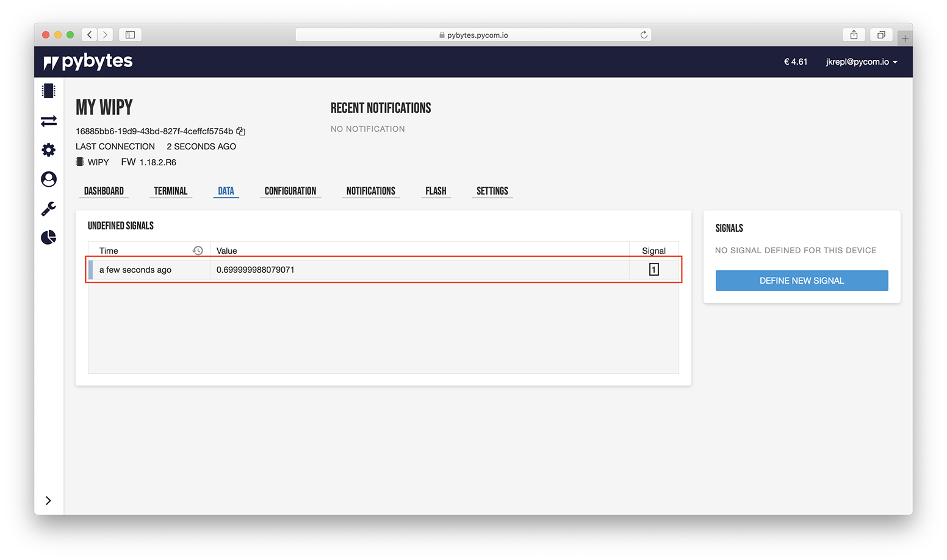Open the pie chart sidebar icon
Viewport: 947px width, 560px height.
tap(49, 237)
